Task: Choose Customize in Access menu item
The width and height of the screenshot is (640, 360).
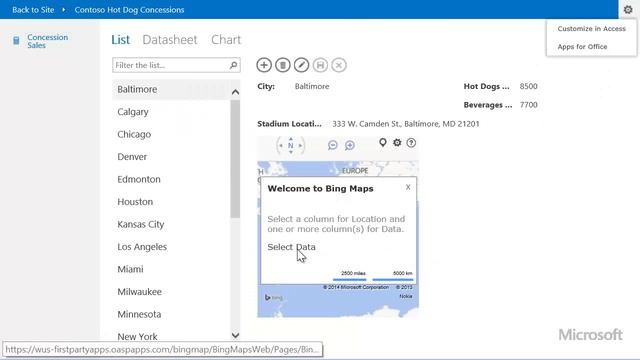Action: [591, 29]
